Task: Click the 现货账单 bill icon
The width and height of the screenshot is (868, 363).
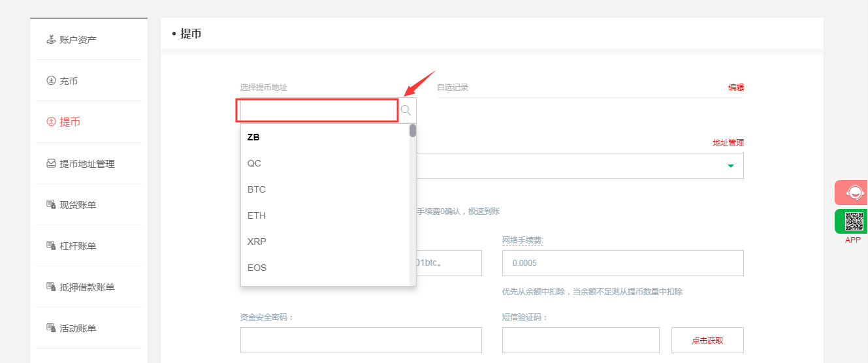Action: [x=51, y=205]
